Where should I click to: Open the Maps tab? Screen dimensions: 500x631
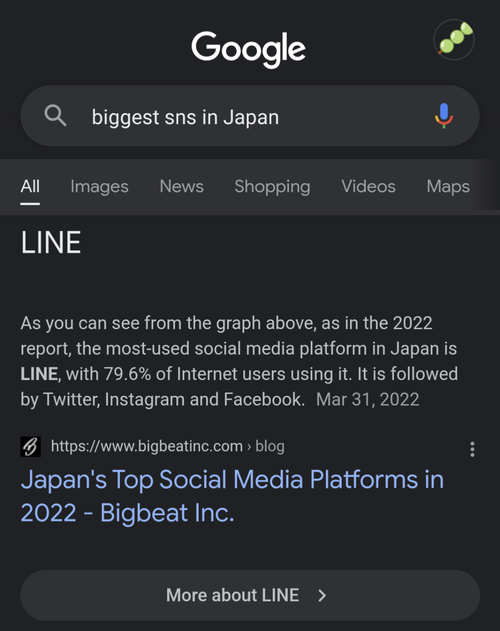pos(448,187)
